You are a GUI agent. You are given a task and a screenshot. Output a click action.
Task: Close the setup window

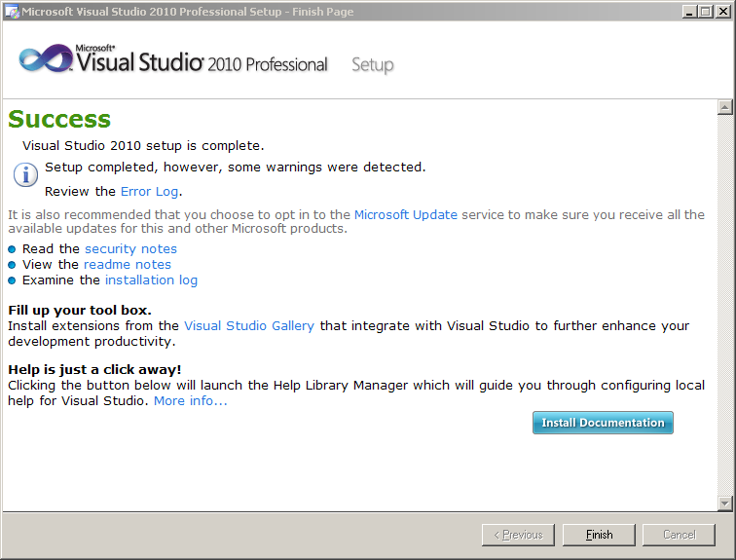722,12
